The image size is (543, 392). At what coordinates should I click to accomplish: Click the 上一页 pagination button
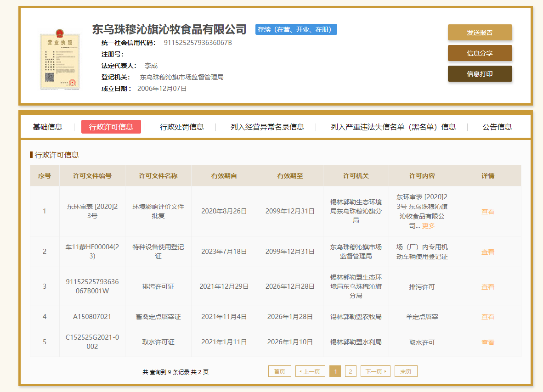click(310, 371)
